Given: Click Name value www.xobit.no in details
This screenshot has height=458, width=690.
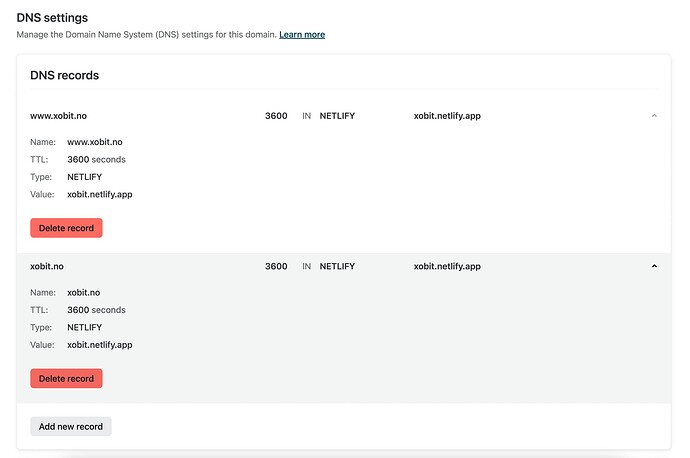Looking at the screenshot, I should pos(95,142).
